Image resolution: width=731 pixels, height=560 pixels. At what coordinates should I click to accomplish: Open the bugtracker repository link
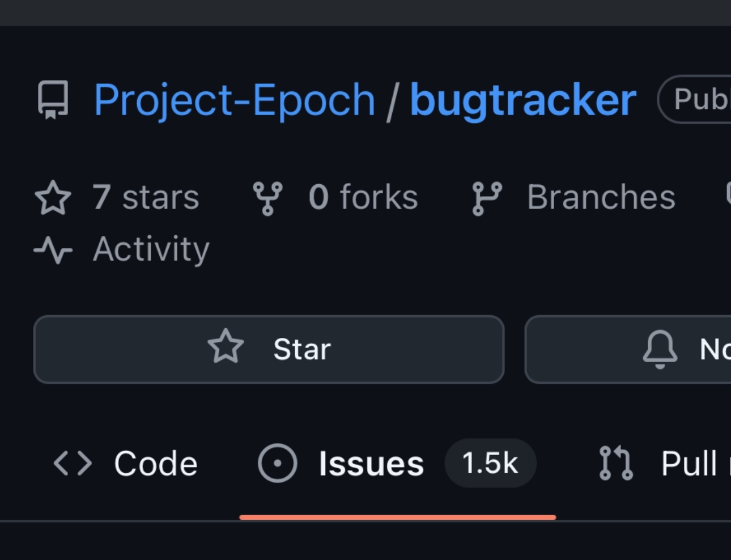point(522,100)
